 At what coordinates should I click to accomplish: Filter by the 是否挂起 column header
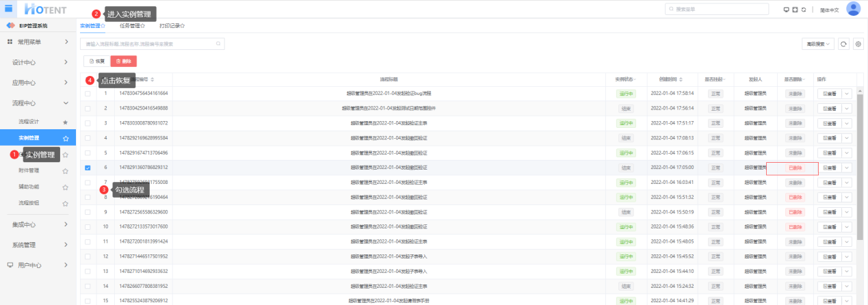[715, 79]
